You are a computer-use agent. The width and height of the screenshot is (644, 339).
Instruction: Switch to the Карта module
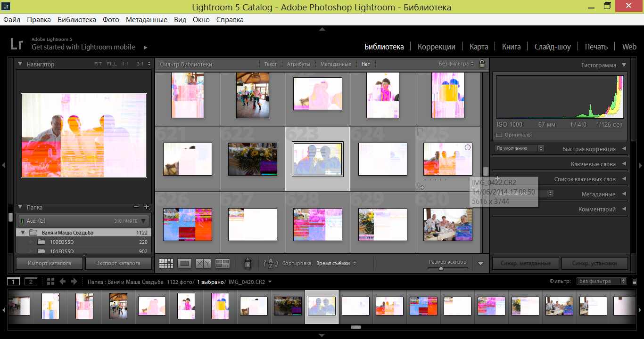[x=479, y=47]
